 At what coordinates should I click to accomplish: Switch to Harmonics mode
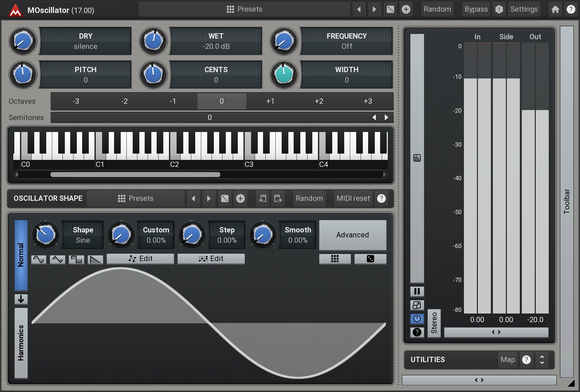[x=21, y=342]
